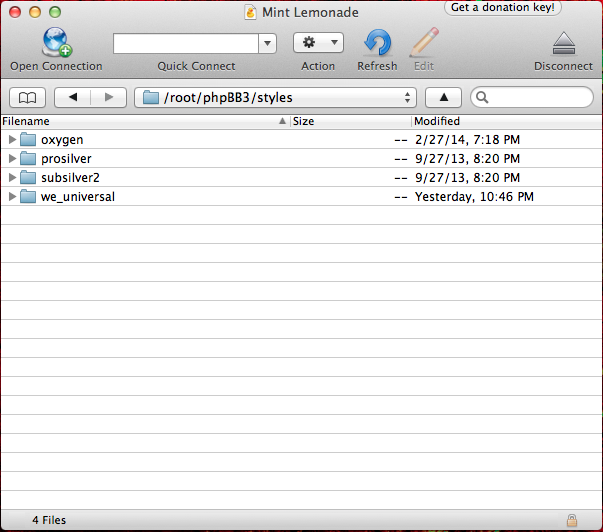Expand the prosilver folder triangle
603x532 pixels.
tap(12, 158)
